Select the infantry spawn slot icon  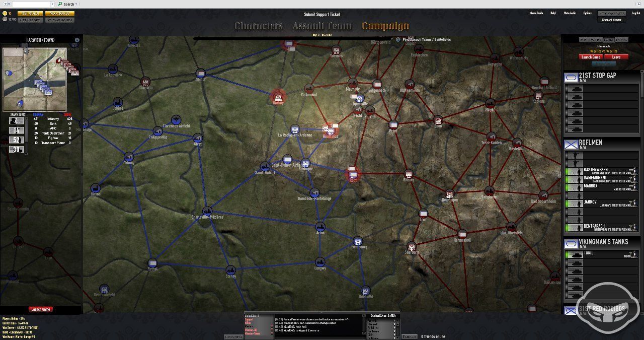(x=16, y=121)
